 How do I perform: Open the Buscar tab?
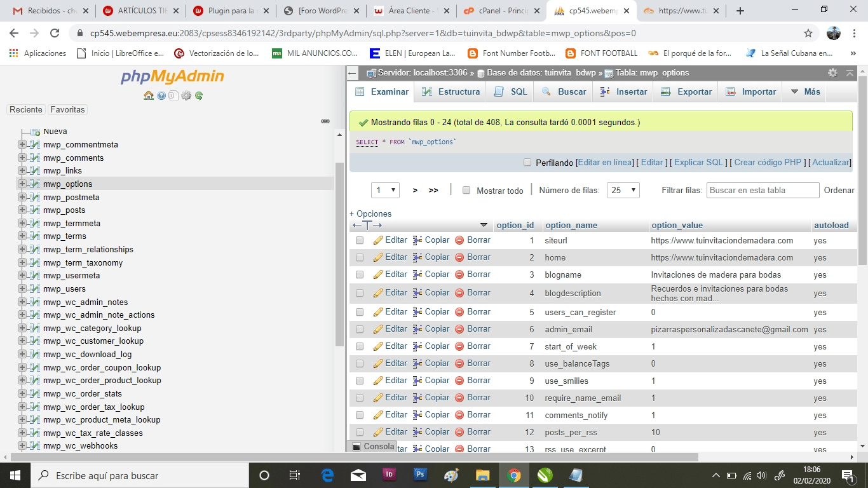pyautogui.click(x=564, y=91)
